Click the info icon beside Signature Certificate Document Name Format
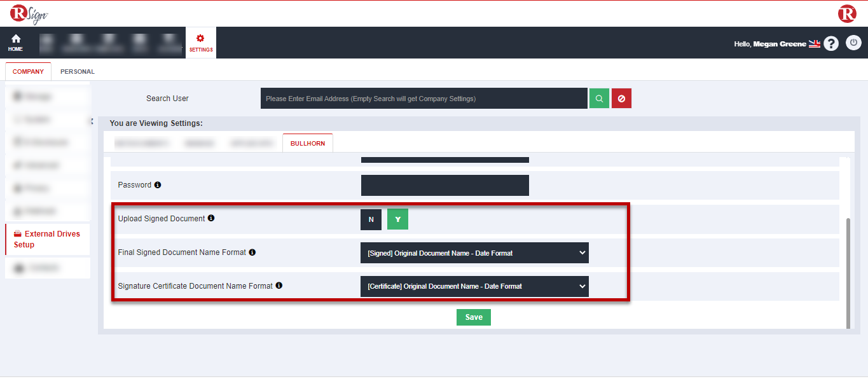 279,285
